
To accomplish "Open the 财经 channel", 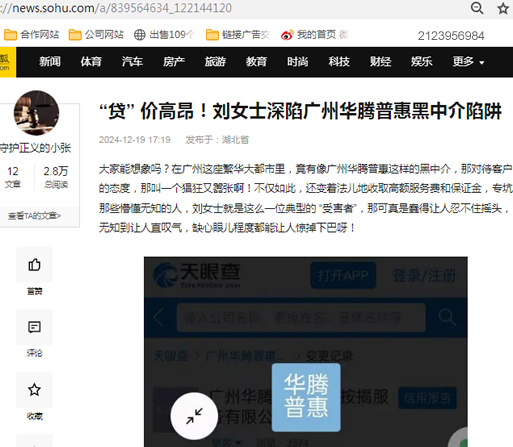I will (x=380, y=62).
